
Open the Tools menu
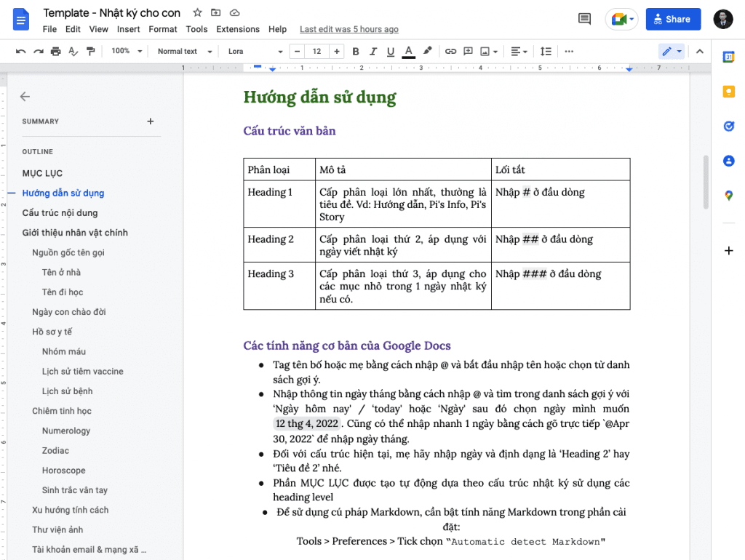pos(196,29)
